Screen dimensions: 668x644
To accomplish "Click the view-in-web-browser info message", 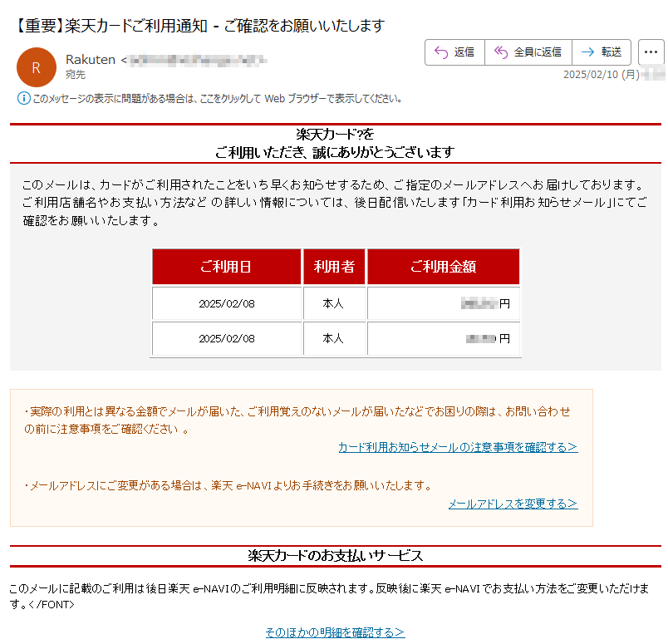I will pyautogui.click(x=218, y=98).
